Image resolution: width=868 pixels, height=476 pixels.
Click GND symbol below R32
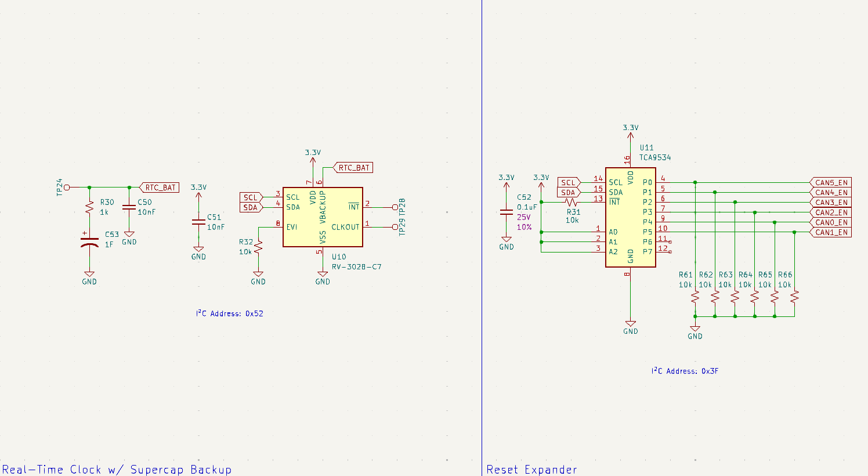258,277
